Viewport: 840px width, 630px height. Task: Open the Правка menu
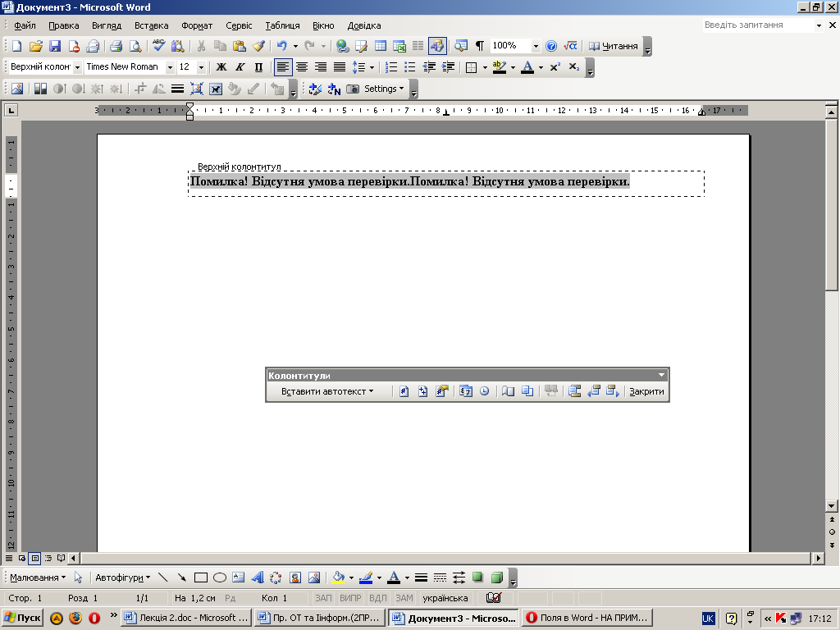pos(64,25)
